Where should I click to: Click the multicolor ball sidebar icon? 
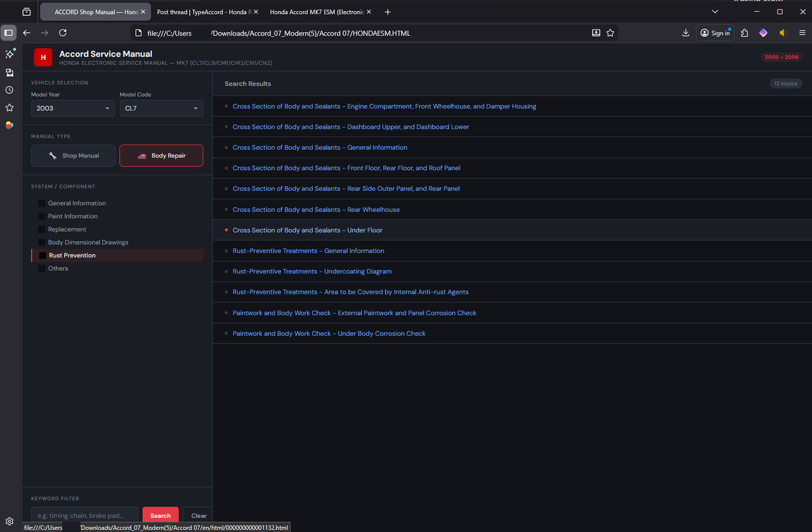(x=10, y=126)
